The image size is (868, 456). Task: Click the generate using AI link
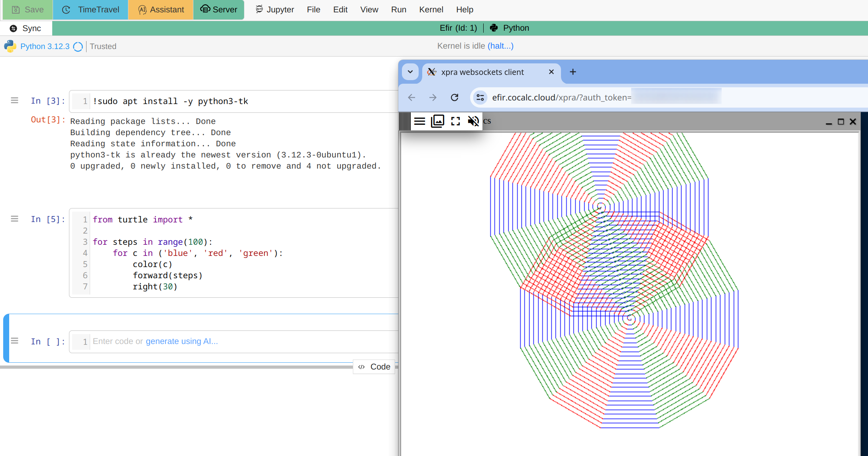[x=182, y=342]
